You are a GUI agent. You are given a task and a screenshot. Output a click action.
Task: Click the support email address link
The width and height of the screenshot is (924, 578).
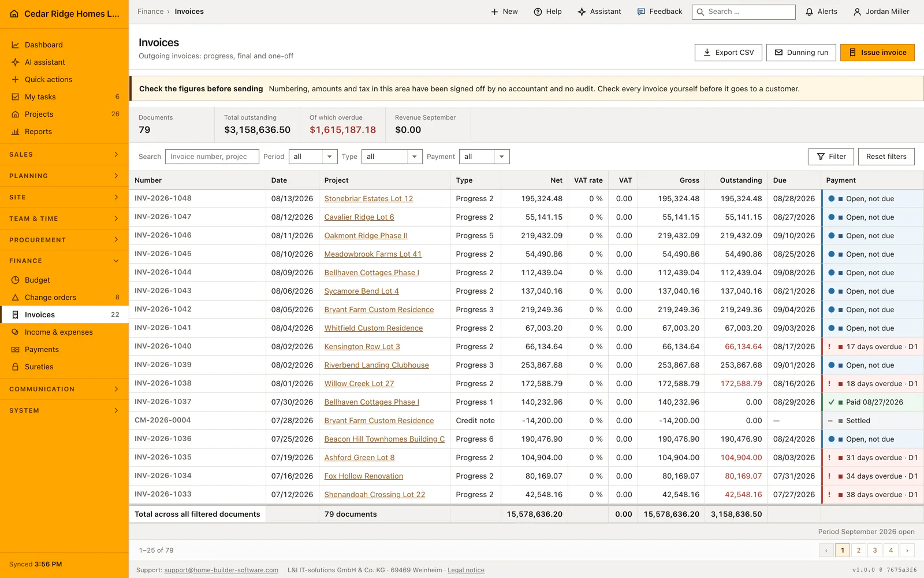pos(221,570)
